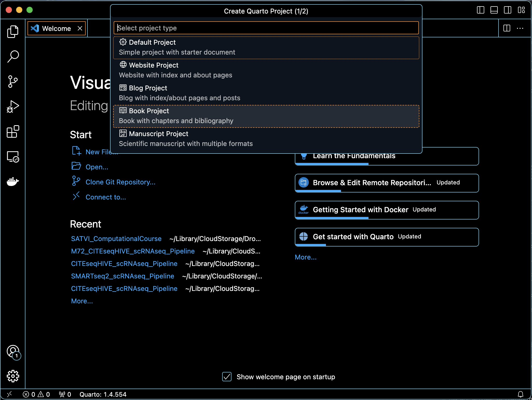
Task: Open Customize Layout icon
Action: [521, 10]
